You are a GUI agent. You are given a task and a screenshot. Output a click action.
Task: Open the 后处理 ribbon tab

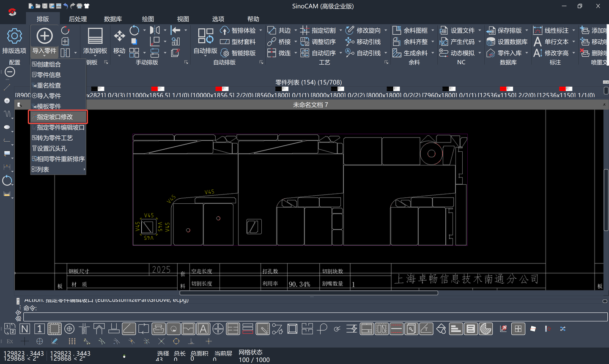[77, 19]
